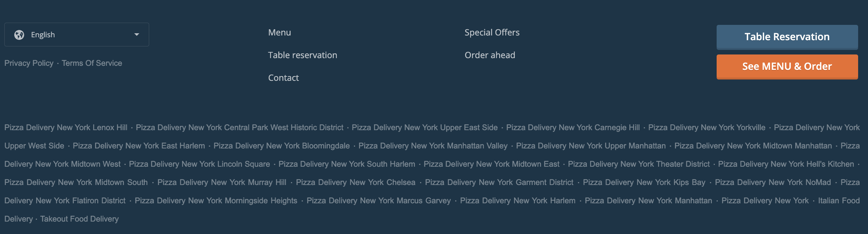Screen dimensions: 868x234
Task: Visit Pizza Delivery New York Chelsea link
Action: 356,182
